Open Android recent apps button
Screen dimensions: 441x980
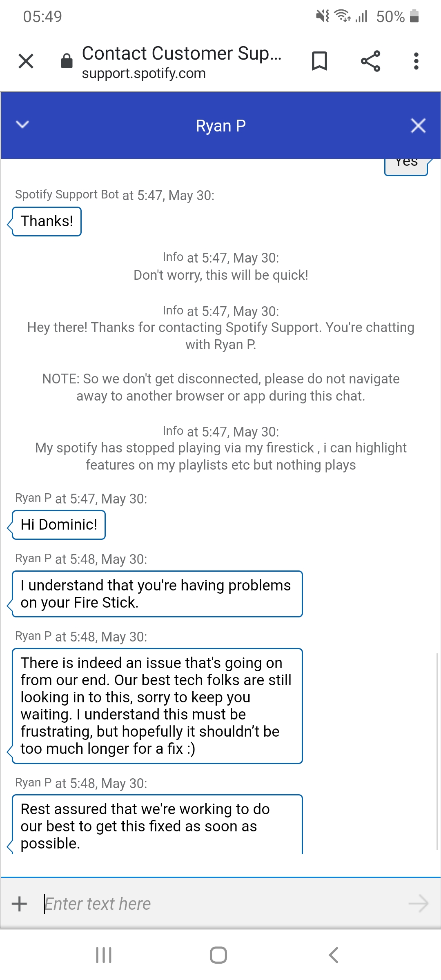point(104,955)
